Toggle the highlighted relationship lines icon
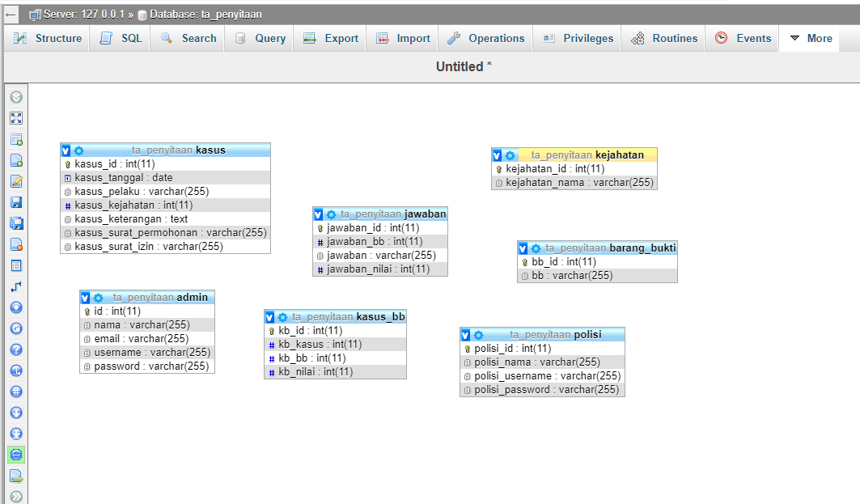Screen dimensions: 860x504 (16, 455)
